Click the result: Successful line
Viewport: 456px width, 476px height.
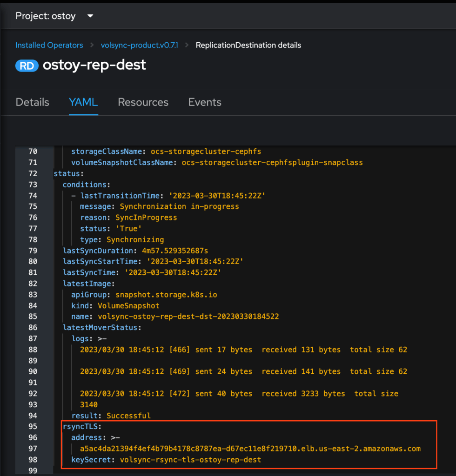coord(111,416)
